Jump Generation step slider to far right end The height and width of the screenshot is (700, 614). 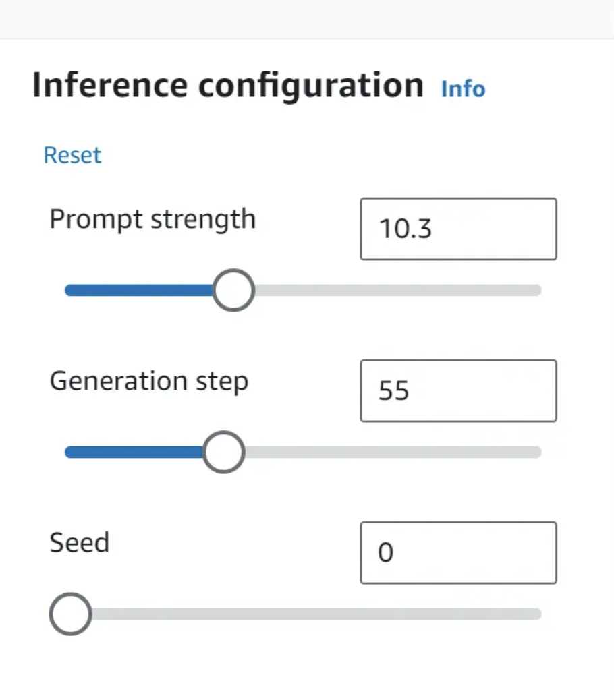pos(538,452)
